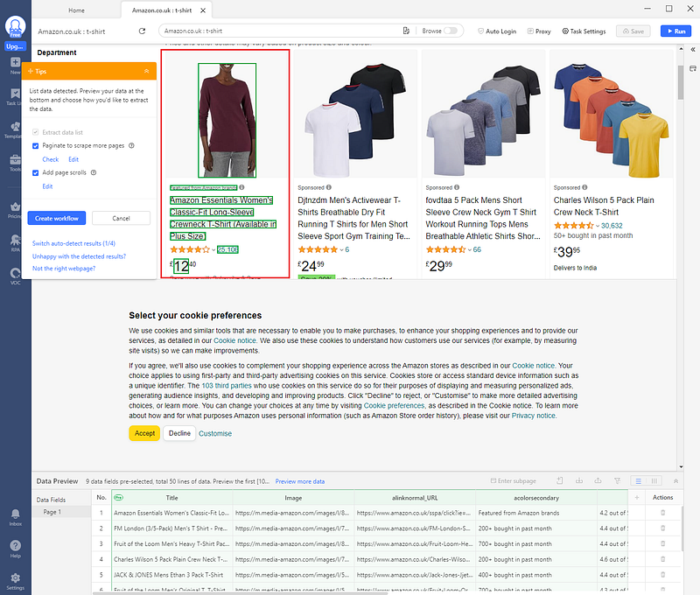Delete row 3 using its trash icon
This screenshot has width=700, height=595.
(663, 543)
